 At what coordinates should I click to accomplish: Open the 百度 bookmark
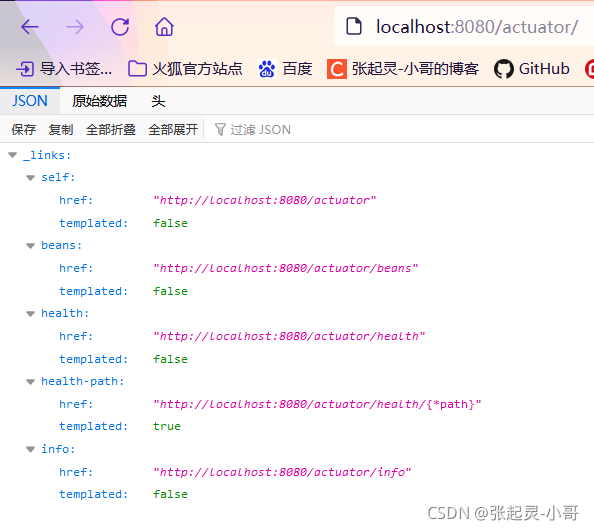[285, 69]
